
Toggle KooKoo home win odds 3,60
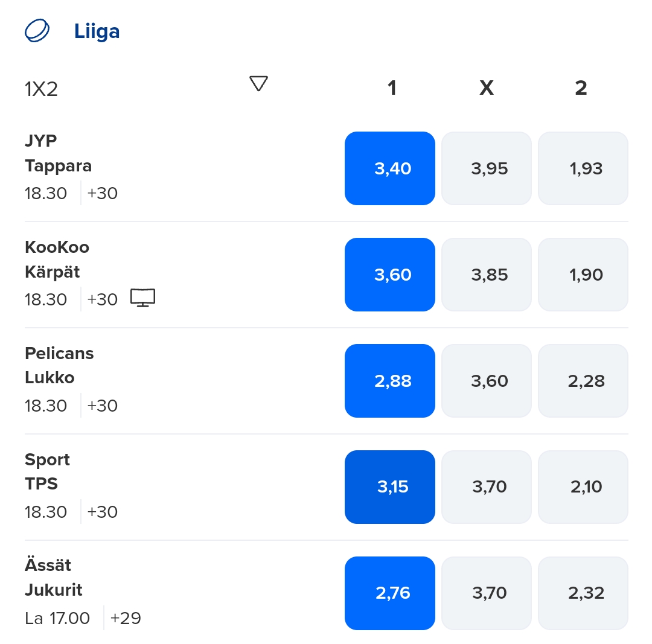point(390,275)
